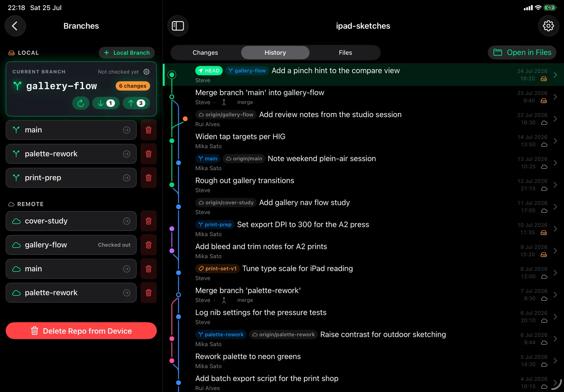The height and width of the screenshot is (392, 564).
Task: Open 'Add gallery nav flow study' chevron
Action: coord(555,207)
